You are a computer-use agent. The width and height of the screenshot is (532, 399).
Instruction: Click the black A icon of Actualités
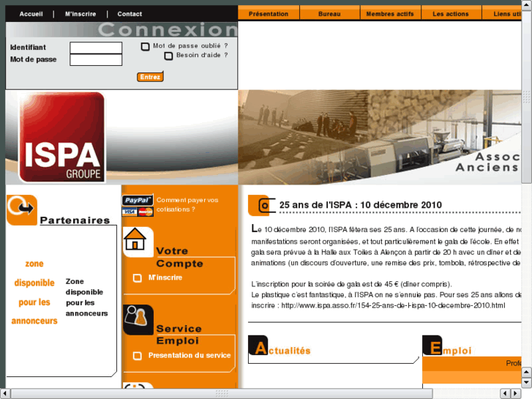pos(258,346)
